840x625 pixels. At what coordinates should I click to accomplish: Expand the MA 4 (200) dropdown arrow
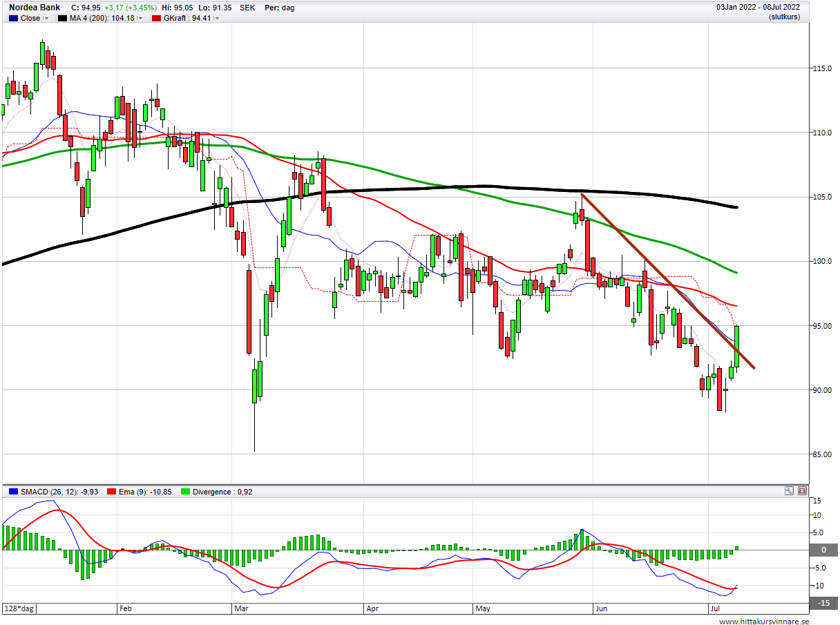(140, 19)
